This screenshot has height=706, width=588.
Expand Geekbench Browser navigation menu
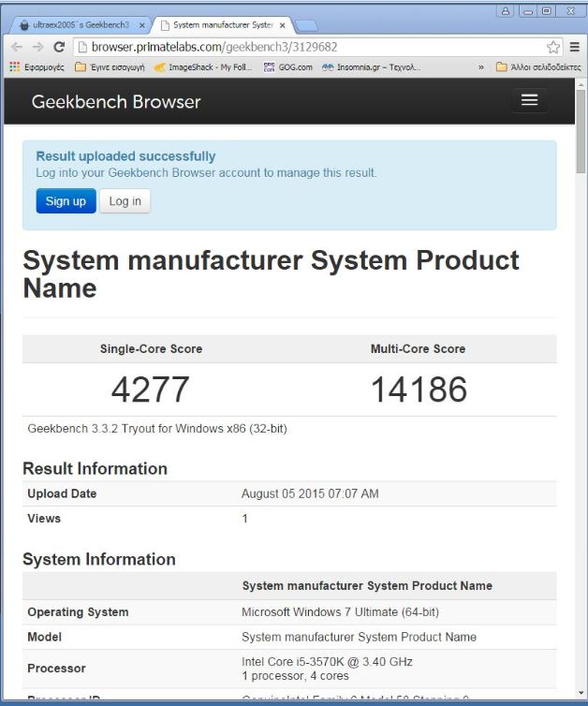point(529,100)
